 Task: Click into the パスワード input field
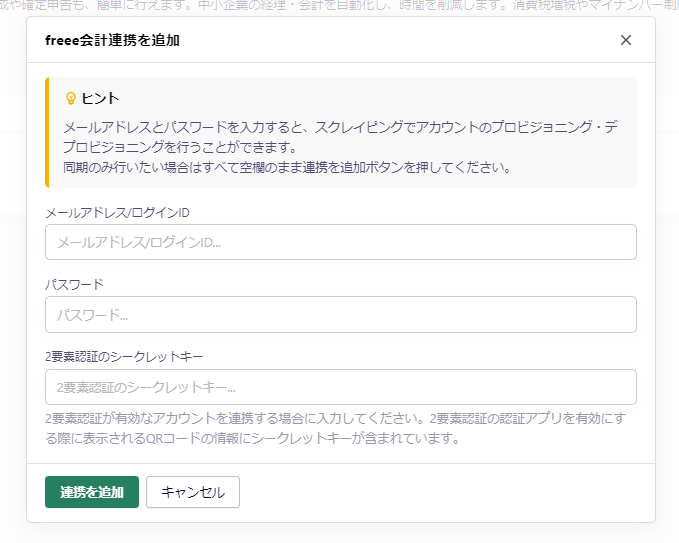pyautogui.click(x=340, y=315)
